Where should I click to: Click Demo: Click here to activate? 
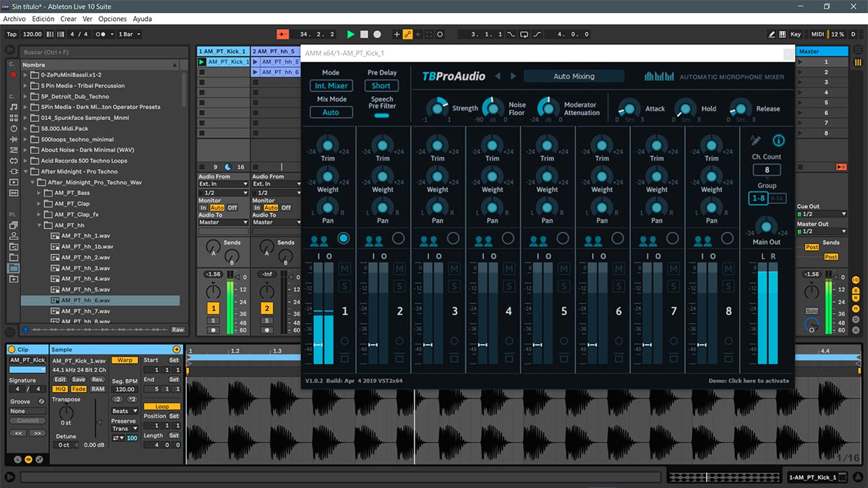(x=749, y=380)
